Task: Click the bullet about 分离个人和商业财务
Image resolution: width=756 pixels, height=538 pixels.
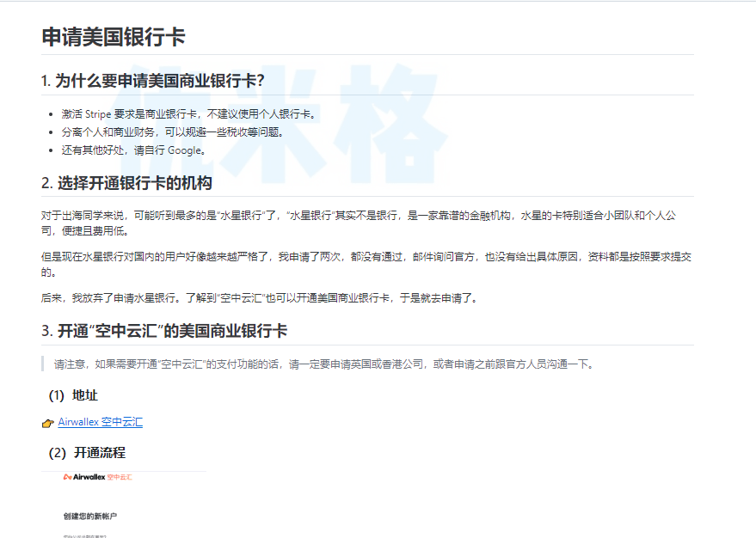Action: tap(172, 131)
